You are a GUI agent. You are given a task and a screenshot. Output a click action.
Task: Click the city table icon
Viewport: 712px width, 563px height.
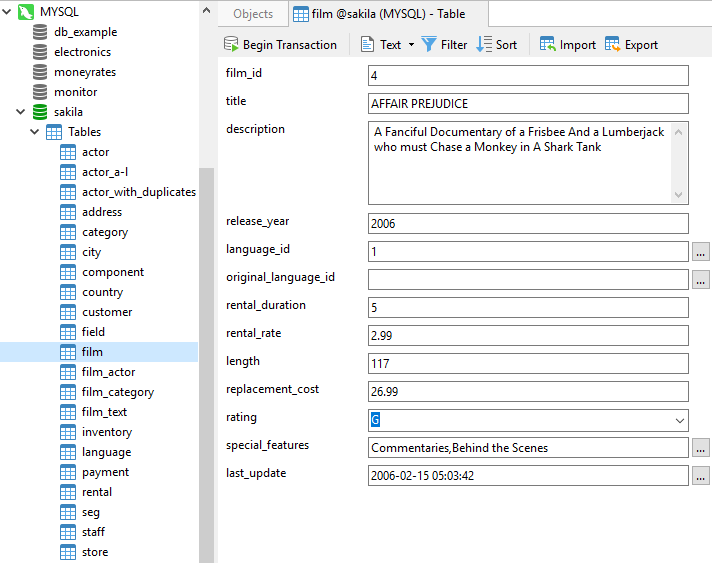68,252
